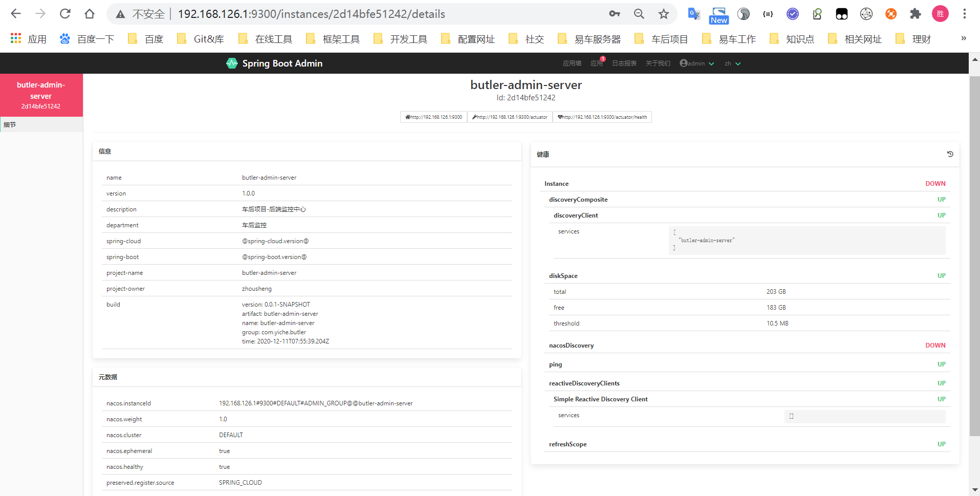Click the key icon in the address bar
Screen dimensions: 980x496
pos(614,14)
